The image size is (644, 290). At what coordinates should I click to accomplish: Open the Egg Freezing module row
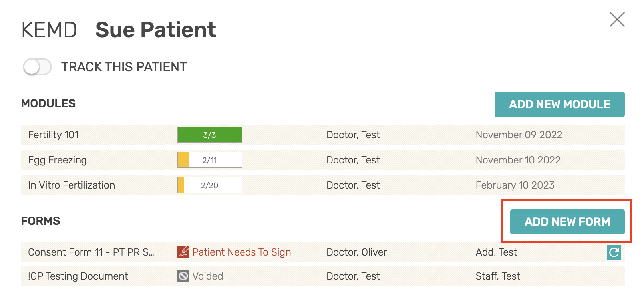(x=323, y=160)
